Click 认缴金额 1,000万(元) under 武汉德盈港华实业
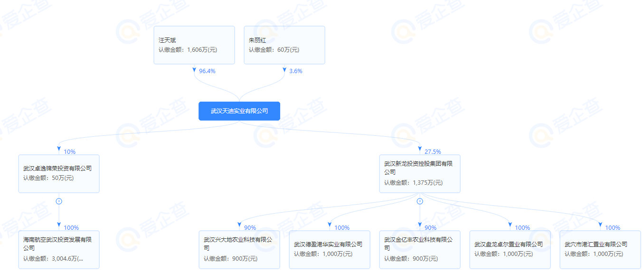The height and width of the screenshot is (273, 644). (x=323, y=254)
